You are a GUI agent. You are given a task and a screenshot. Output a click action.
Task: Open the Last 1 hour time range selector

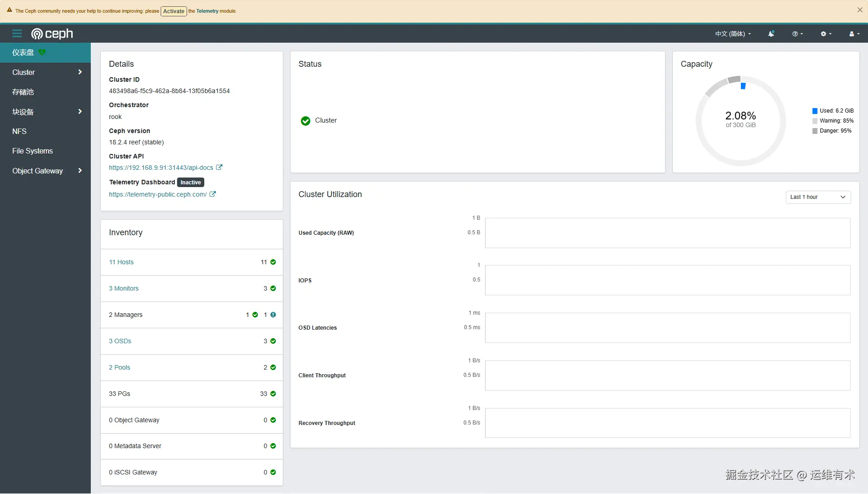click(818, 197)
